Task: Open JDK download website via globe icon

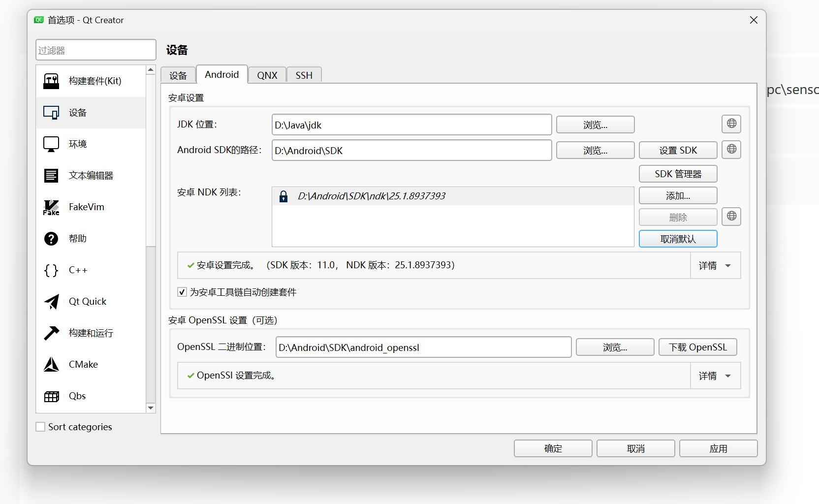Action: [731, 124]
